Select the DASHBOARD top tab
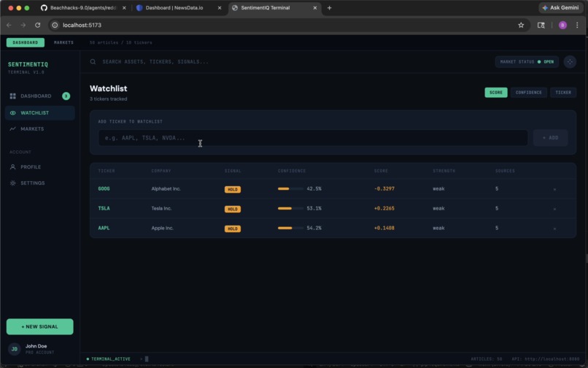The width and height of the screenshot is (588, 368). click(26, 42)
